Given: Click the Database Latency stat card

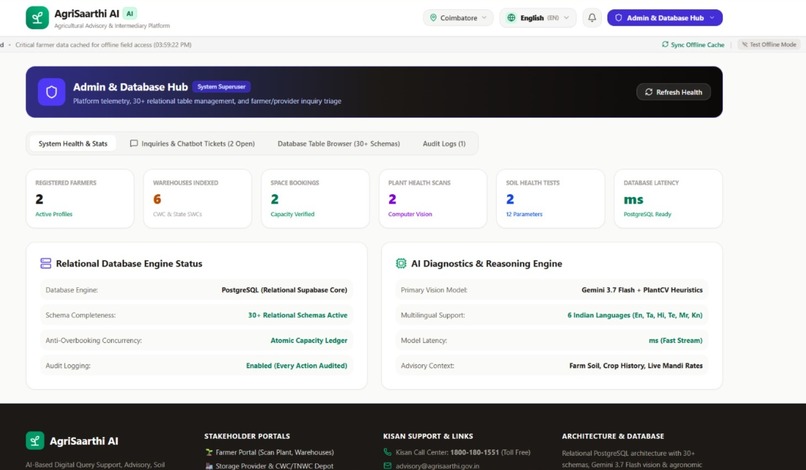Looking at the screenshot, I should (668, 198).
